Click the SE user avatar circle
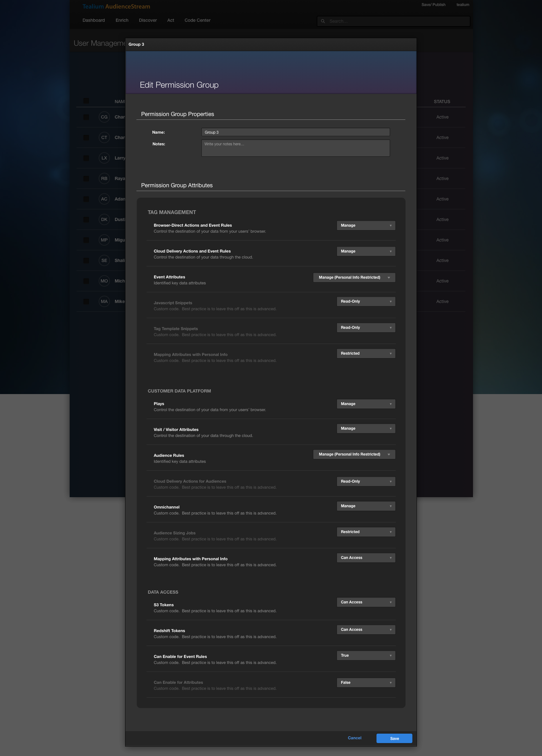This screenshot has height=756, width=542. point(104,260)
